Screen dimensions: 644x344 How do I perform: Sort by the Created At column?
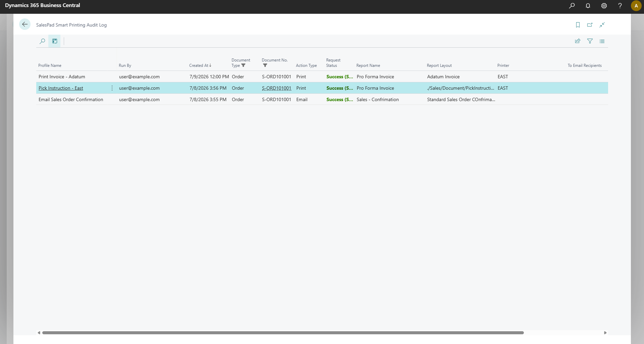(200, 66)
